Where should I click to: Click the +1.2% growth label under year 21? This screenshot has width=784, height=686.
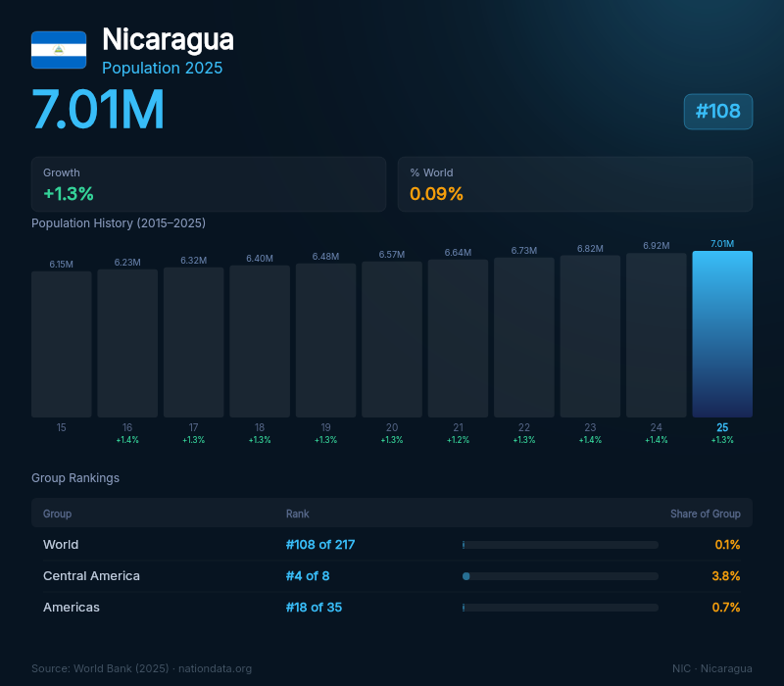[x=458, y=440]
